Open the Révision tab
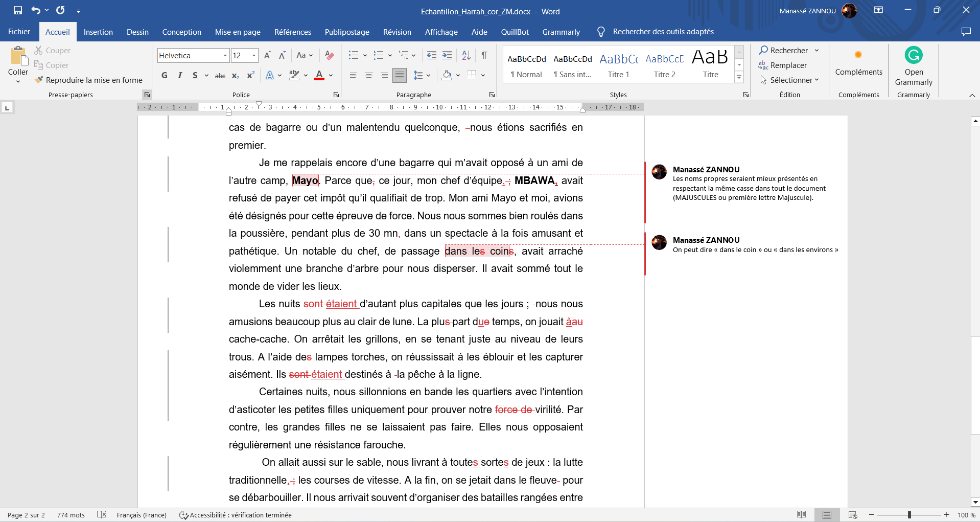 coord(396,32)
